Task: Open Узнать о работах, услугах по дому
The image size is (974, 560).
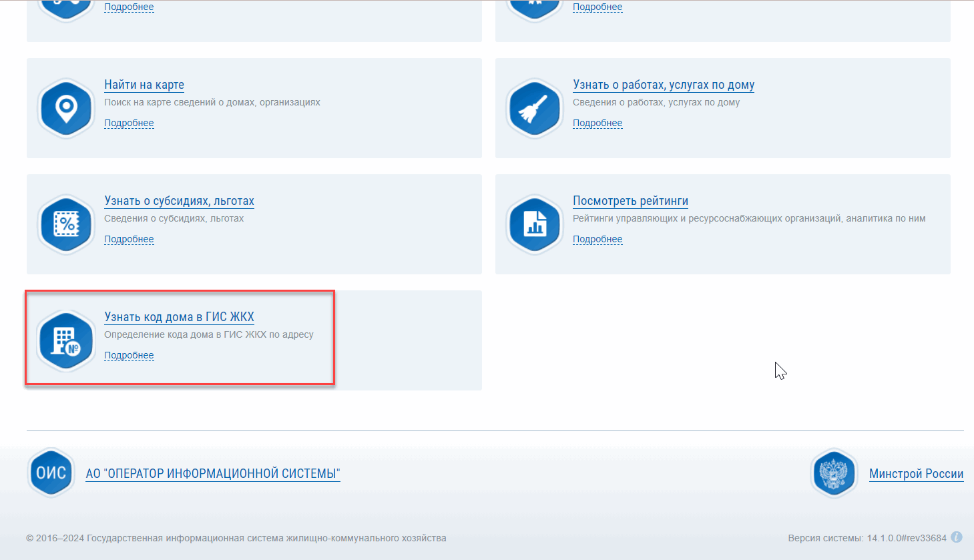Action: 664,85
